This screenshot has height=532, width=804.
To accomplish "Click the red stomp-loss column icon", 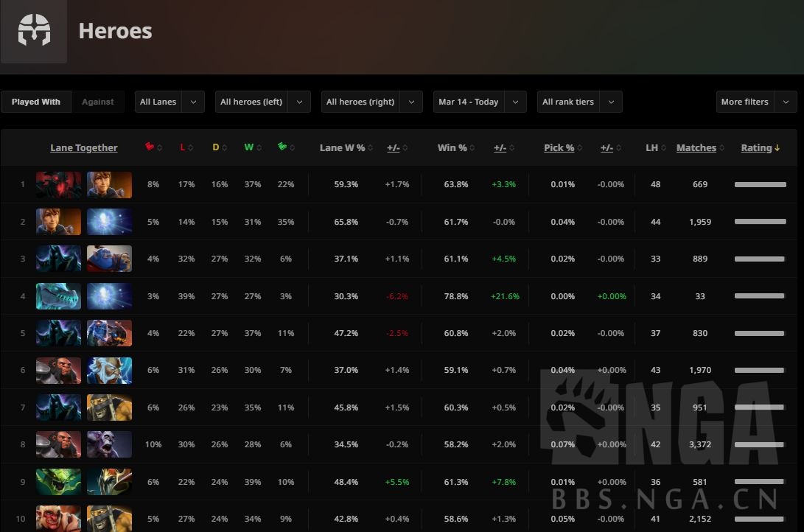I will [149, 147].
